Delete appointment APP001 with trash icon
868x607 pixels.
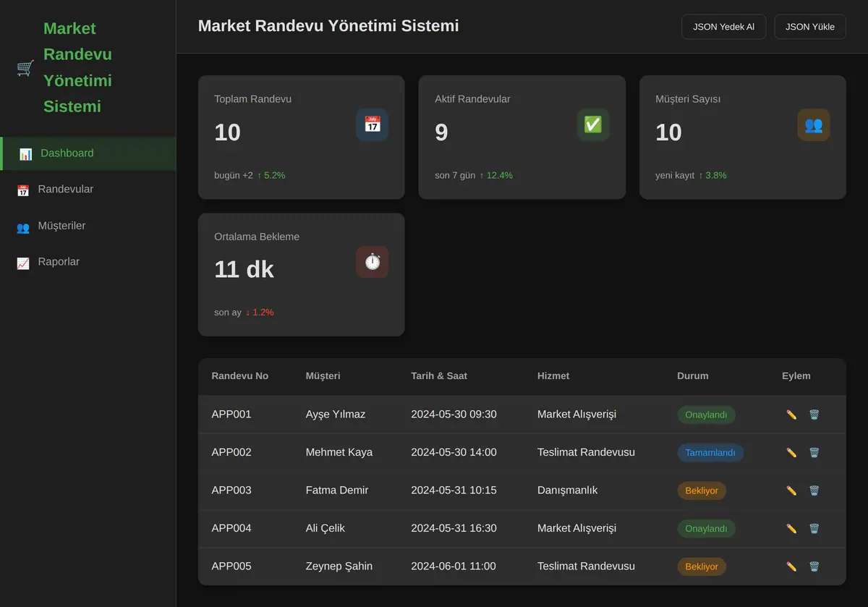(x=814, y=415)
